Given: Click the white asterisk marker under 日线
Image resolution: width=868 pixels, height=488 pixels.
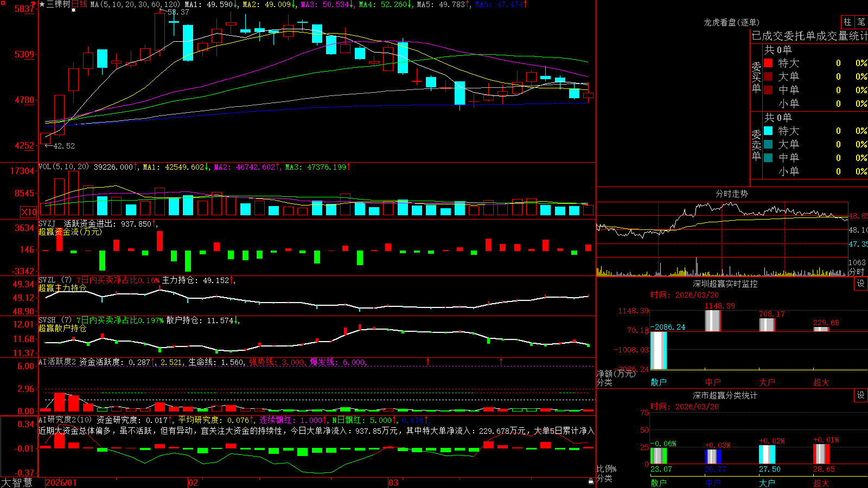Looking at the screenshot, I should tap(74, 10).
